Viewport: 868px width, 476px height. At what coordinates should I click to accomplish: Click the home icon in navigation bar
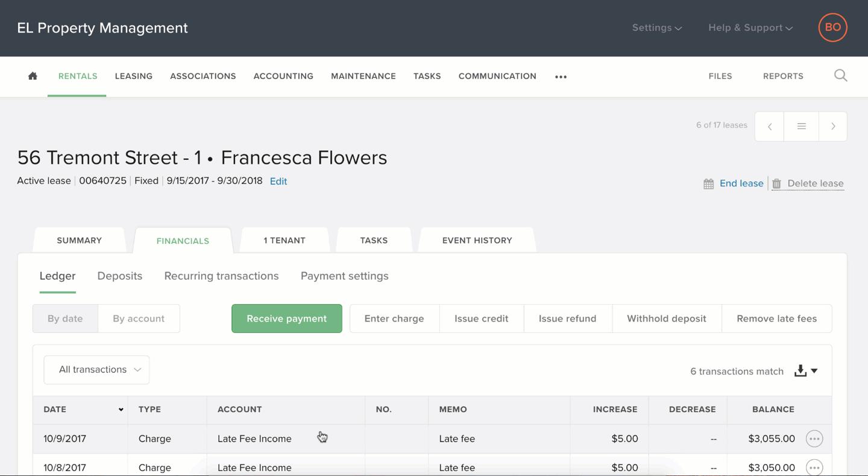pos(33,76)
